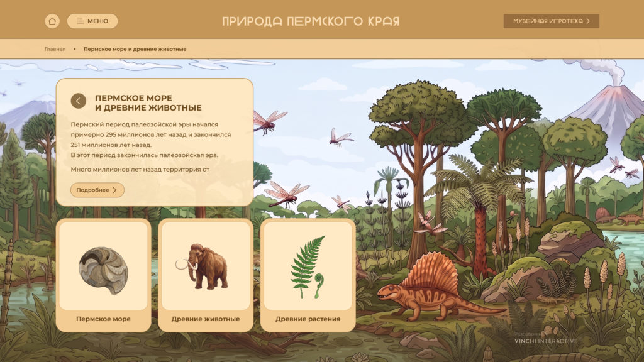Screen dimensions: 644x362
Task: Click the Пермское море и древние животные breadcrumb
Action: click(x=135, y=49)
